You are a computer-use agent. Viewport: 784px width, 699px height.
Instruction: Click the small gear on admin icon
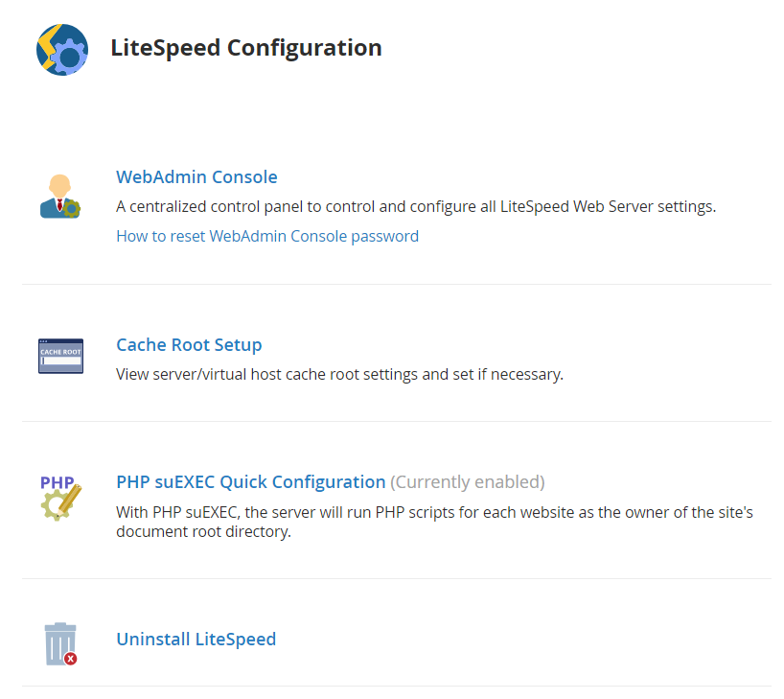[72, 209]
